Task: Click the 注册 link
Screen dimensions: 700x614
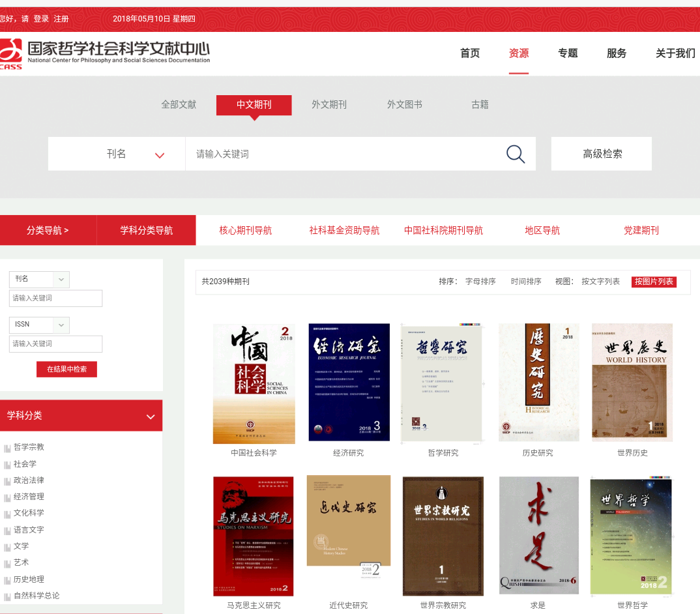Action: 61,19
